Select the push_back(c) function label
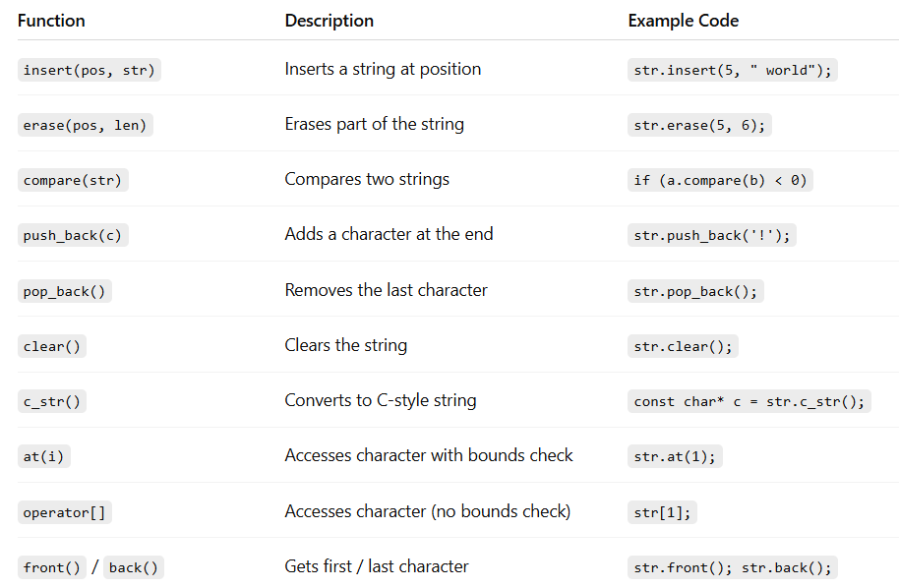The width and height of the screenshot is (899, 588). (x=74, y=235)
